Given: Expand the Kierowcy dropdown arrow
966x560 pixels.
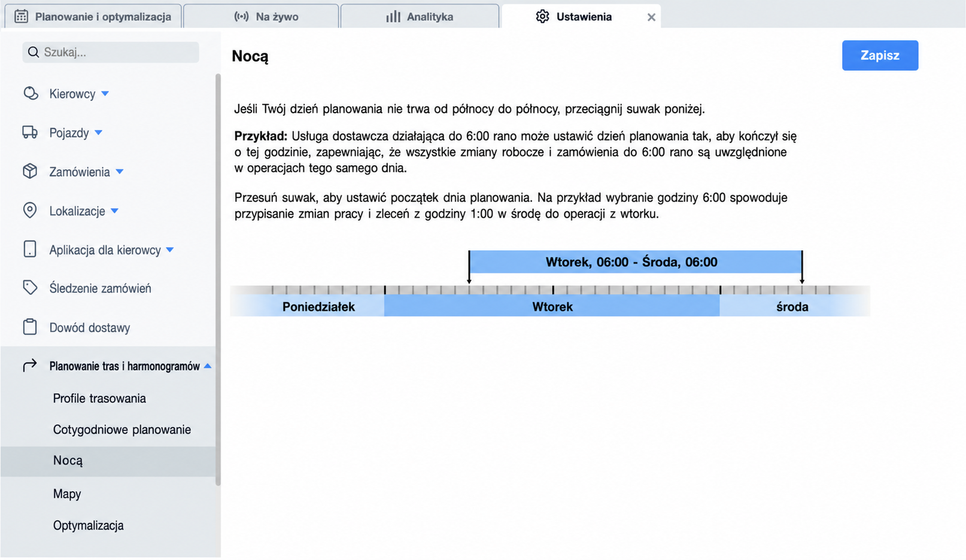Looking at the screenshot, I should [x=105, y=93].
